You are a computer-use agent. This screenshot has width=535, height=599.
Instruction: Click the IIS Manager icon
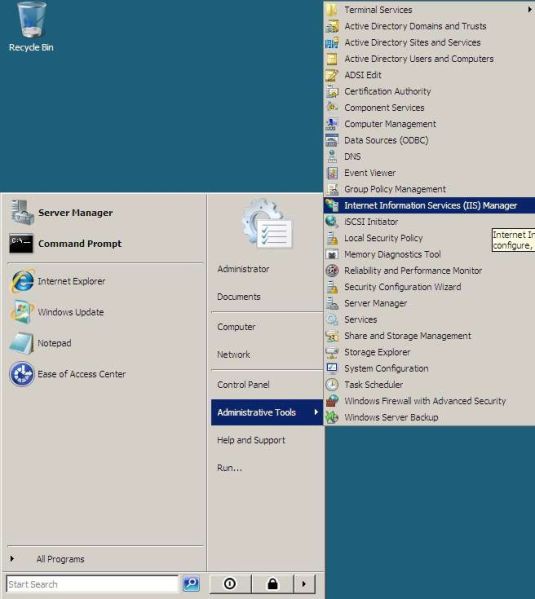tap(332, 206)
